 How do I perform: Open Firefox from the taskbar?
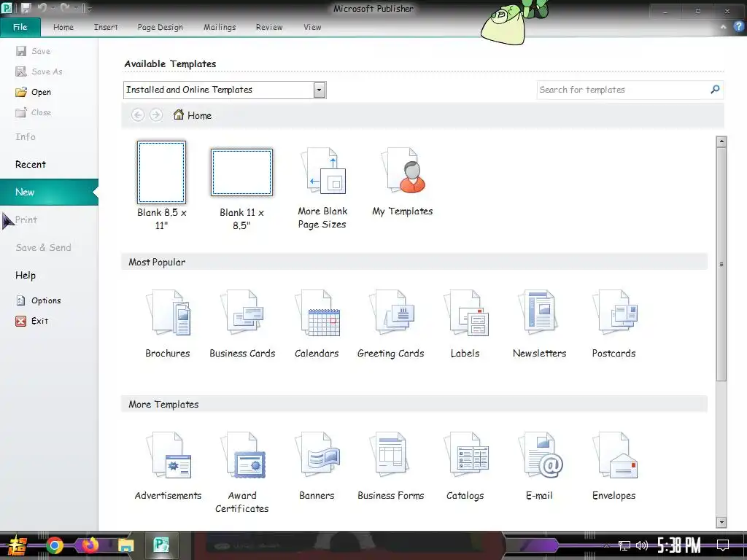tap(90, 545)
